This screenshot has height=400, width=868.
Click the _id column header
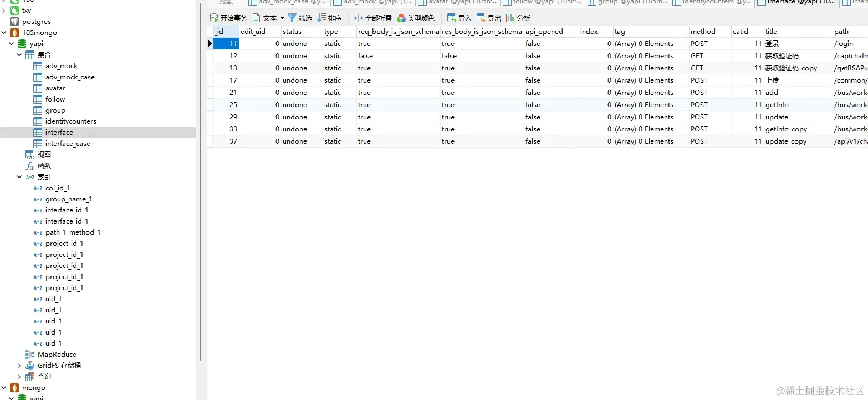click(226, 32)
